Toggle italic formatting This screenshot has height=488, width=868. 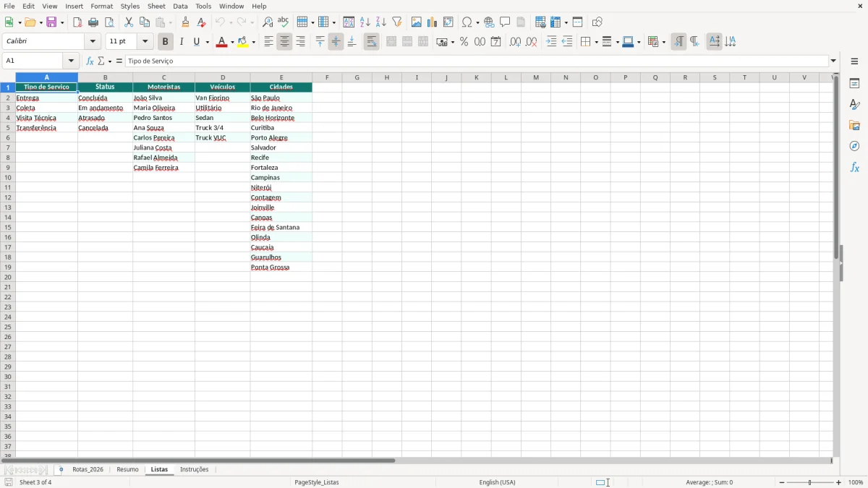(x=182, y=42)
